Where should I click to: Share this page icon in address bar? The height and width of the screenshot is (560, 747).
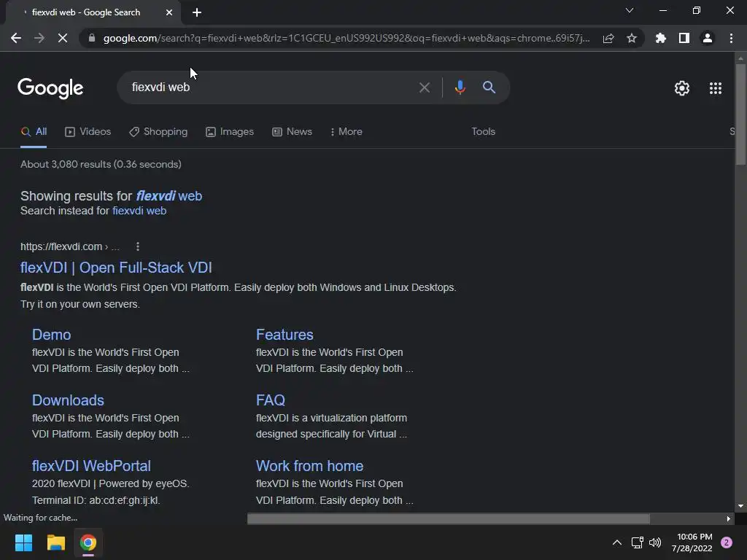[x=608, y=38]
